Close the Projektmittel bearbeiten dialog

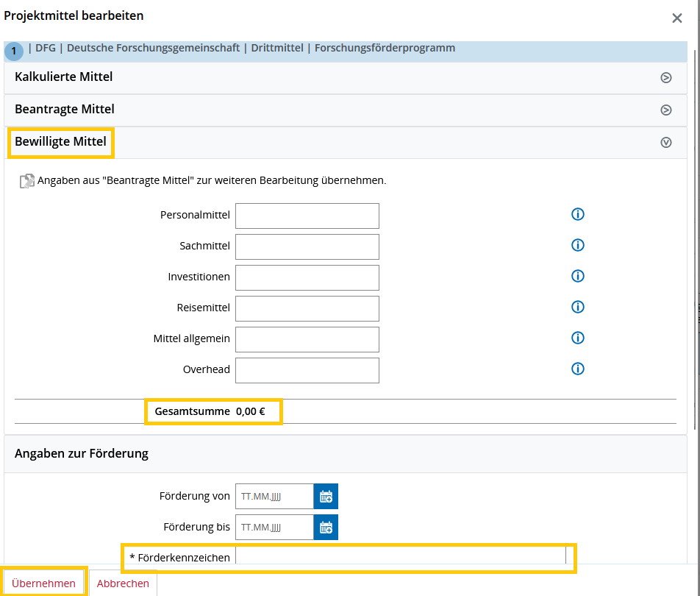(676, 18)
